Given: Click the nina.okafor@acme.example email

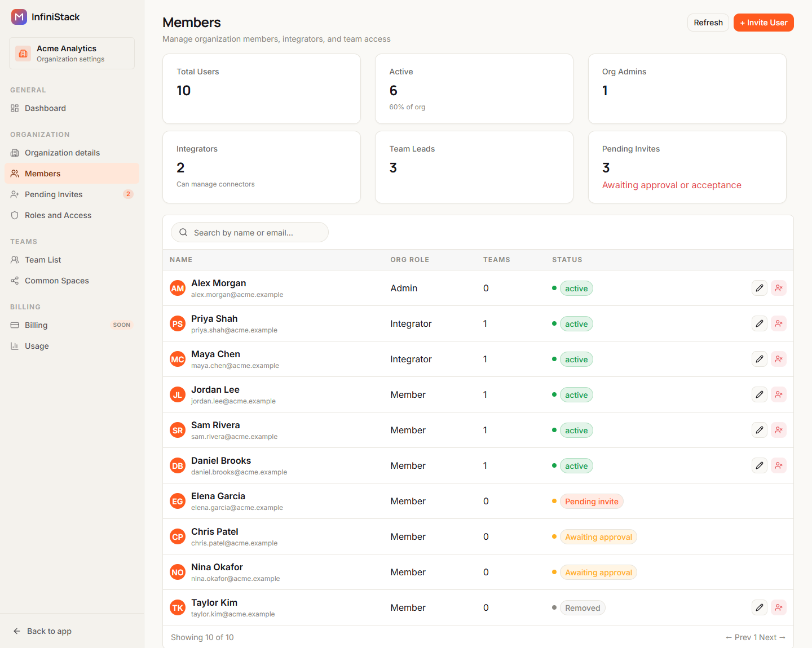Looking at the screenshot, I should 235,579.
